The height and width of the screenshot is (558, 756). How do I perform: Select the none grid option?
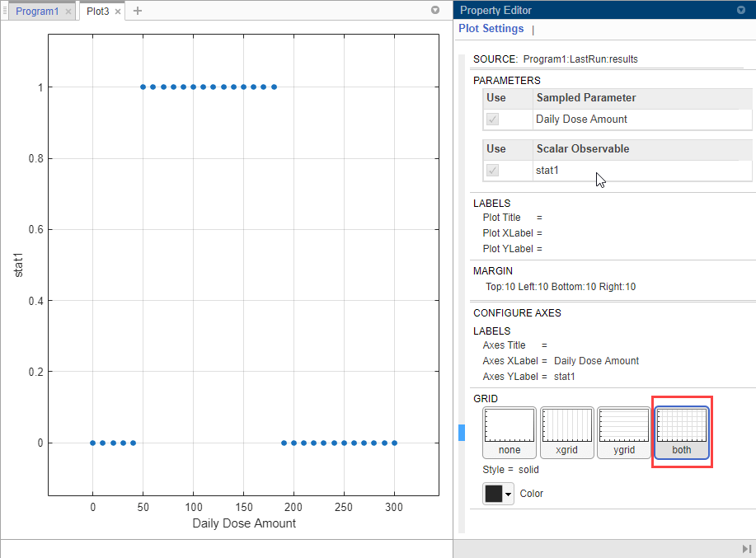509,432
